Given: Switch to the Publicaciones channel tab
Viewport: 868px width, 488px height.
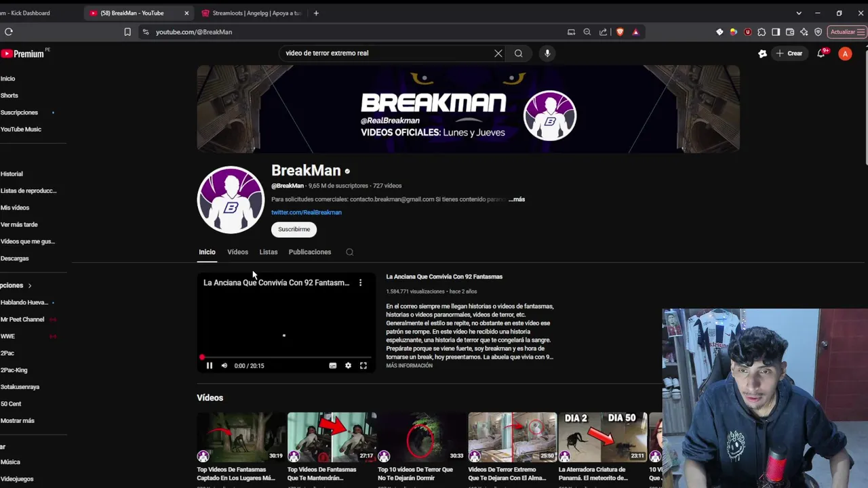Looking at the screenshot, I should pos(310,252).
